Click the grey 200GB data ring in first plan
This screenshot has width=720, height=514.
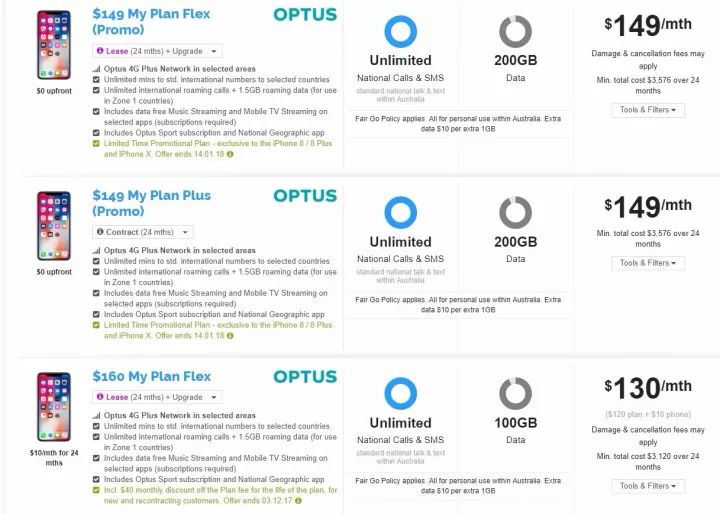pos(515,31)
